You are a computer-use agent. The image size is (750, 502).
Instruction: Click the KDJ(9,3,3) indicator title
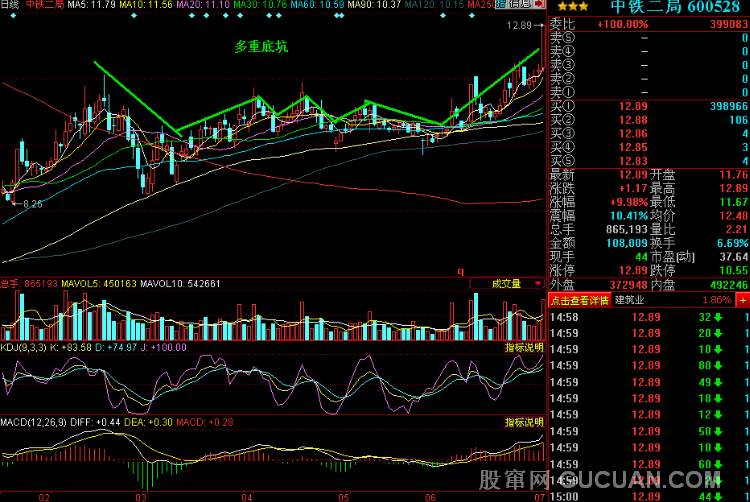pyautogui.click(x=23, y=348)
